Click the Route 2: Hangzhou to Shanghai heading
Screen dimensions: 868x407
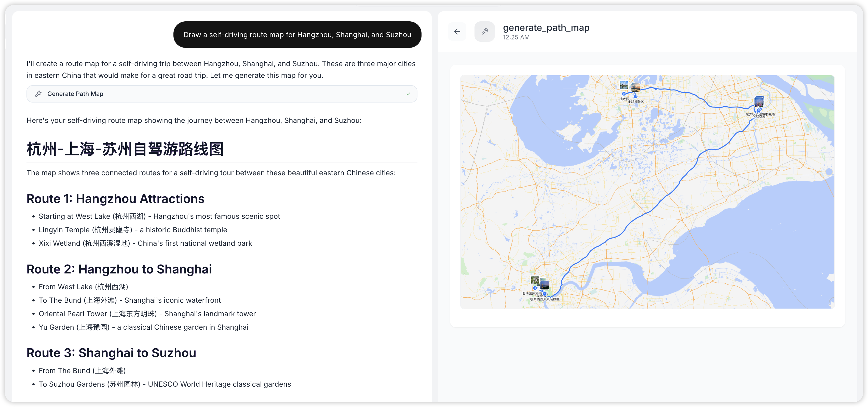pos(119,269)
